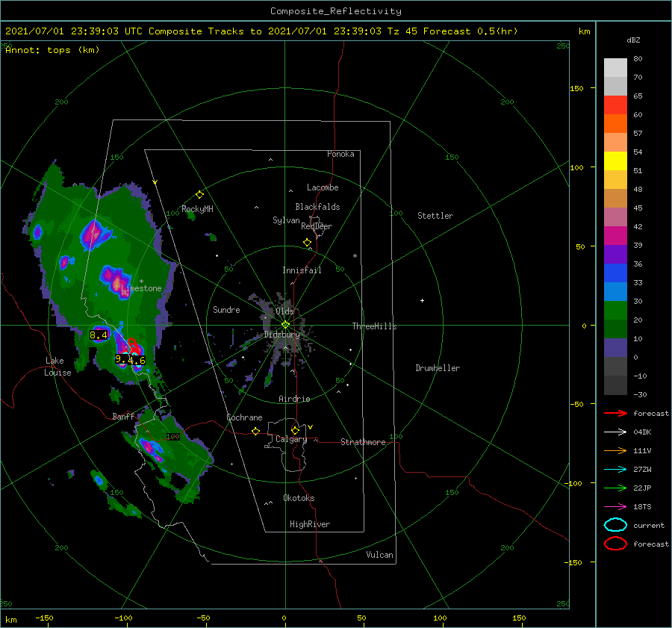
Task: Click the Stettler label
Action: click(435, 216)
